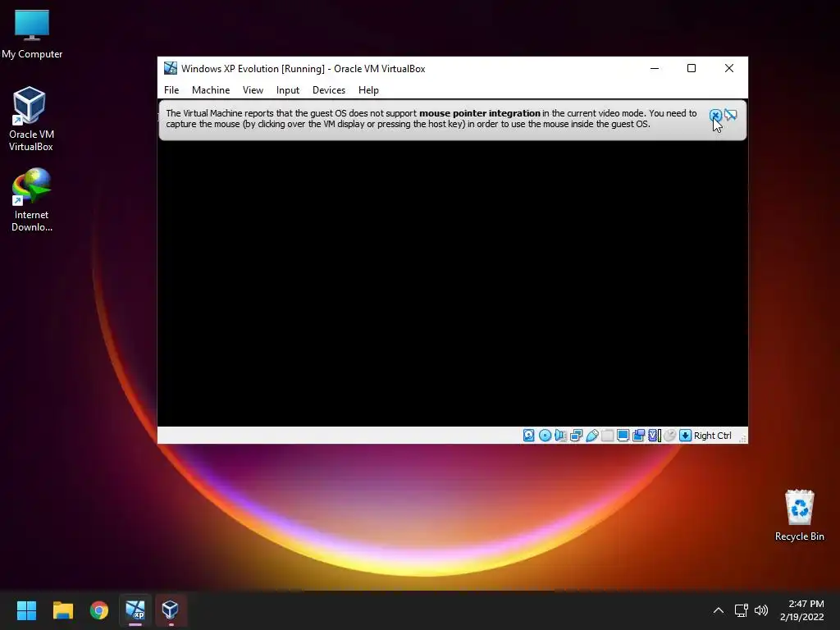Viewport: 840px width, 630px height.
Task: Launch Google Chrome from the taskbar
Action: pos(99,610)
